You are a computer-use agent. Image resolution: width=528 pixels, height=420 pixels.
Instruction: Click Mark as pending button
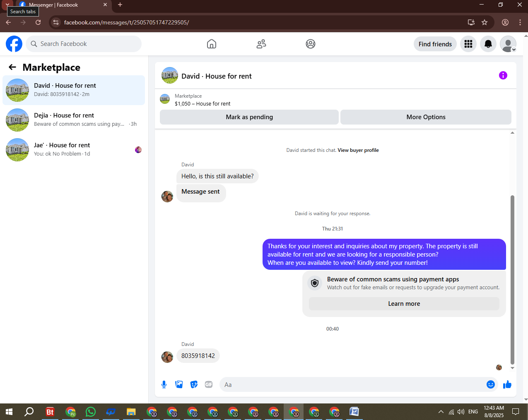pos(249,117)
